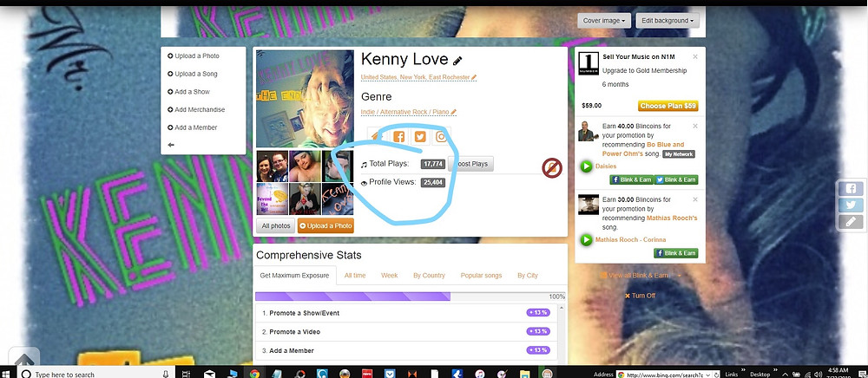Switch to the All time tab
The width and height of the screenshot is (868, 378).
355,275
